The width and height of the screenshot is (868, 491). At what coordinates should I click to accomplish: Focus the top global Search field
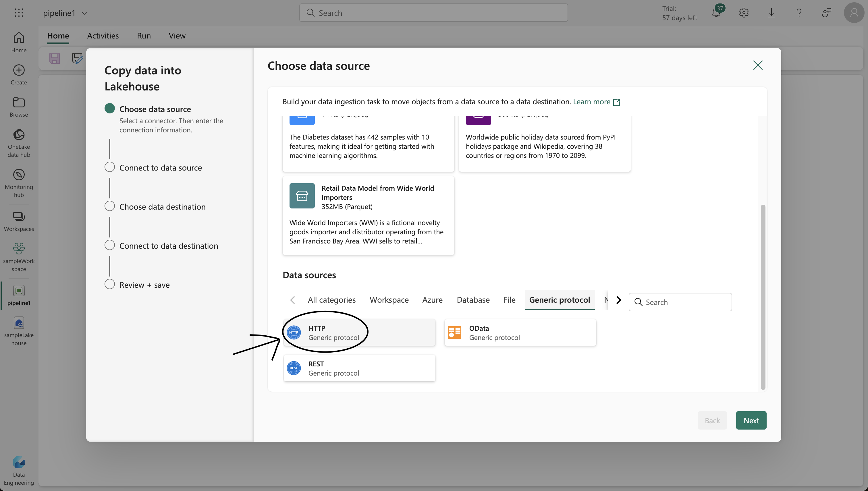point(433,13)
